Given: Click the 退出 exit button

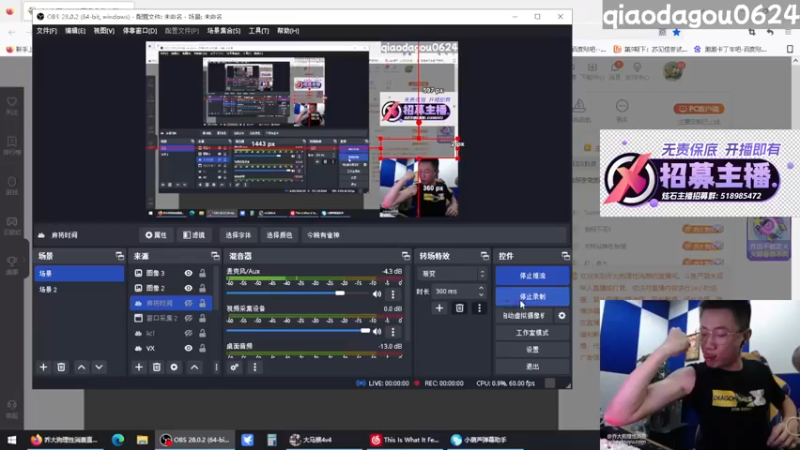Looking at the screenshot, I should pyautogui.click(x=532, y=366).
